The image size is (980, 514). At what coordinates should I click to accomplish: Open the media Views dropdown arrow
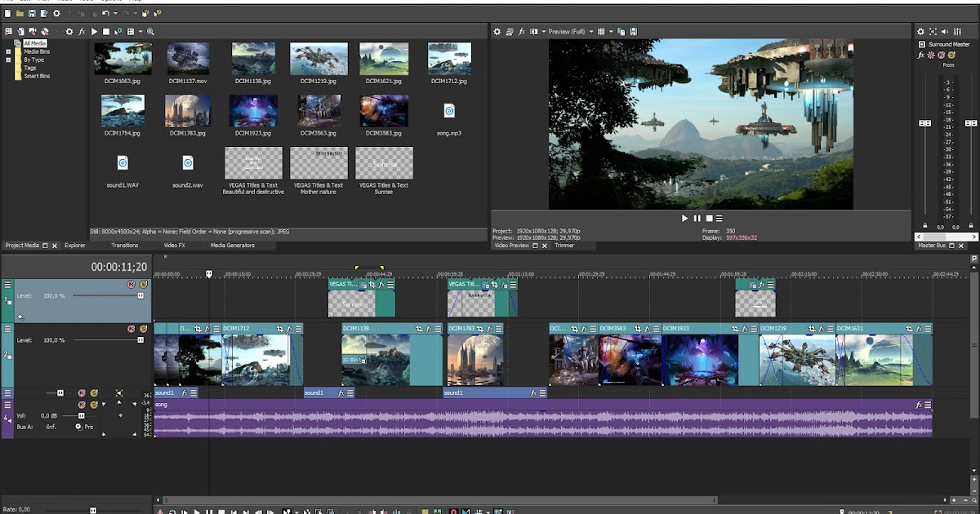[140, 32]
